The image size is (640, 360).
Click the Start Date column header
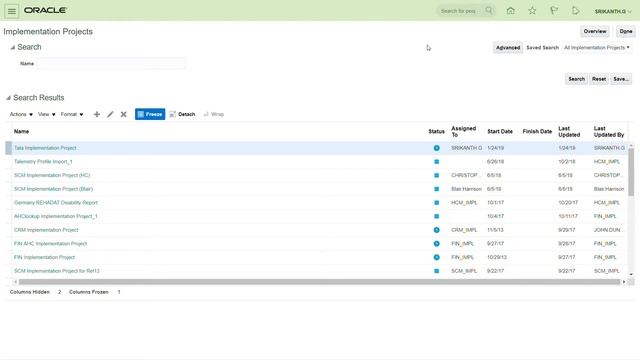(x=500, y=131)
